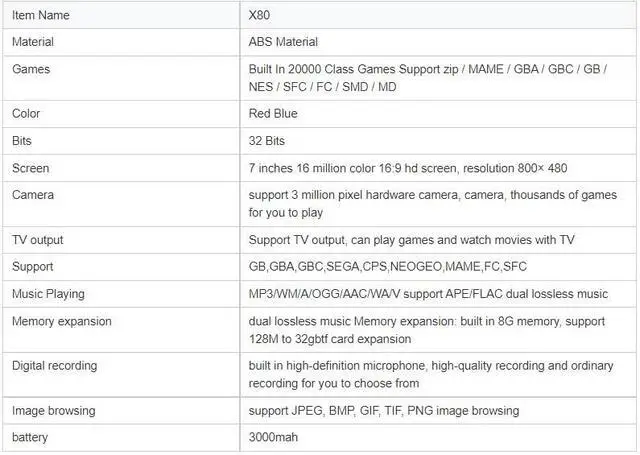Image resolution: width=640 pixels, height=455 pixels.
Task: Click the "Digital recording" row label
Action: tap(55, 365)
